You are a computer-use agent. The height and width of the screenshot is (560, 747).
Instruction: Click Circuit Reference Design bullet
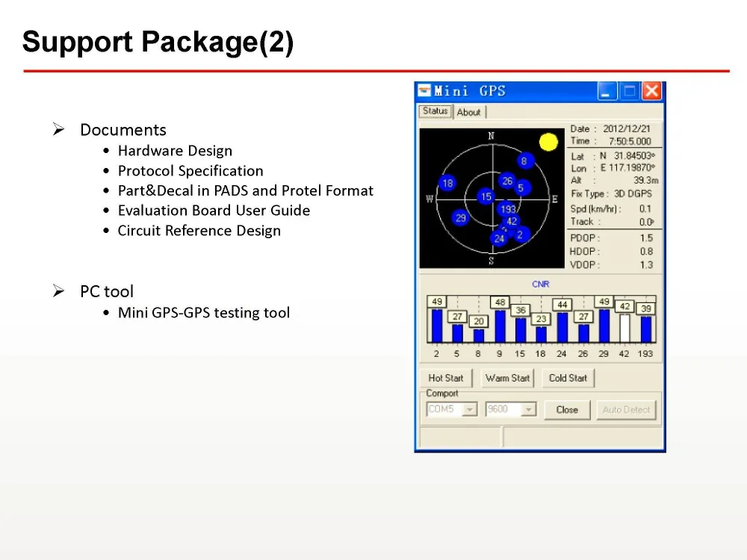click(x=199, y=231)
